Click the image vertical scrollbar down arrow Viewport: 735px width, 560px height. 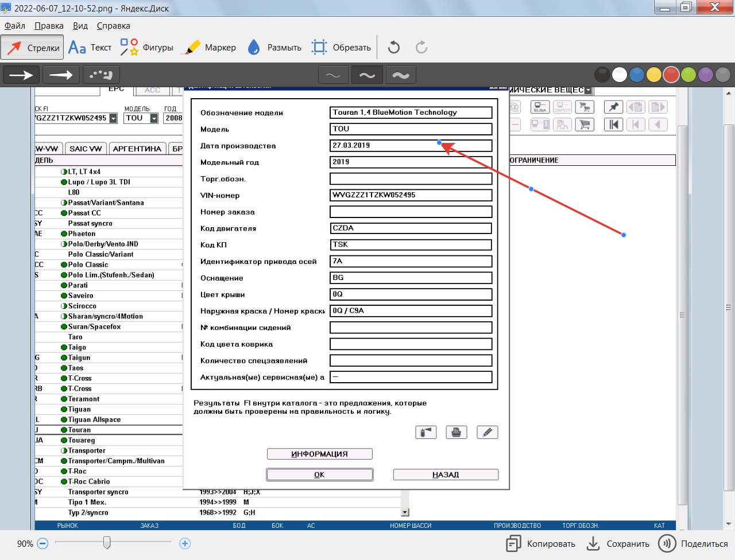pyautogui.click(x=729, y=524)
